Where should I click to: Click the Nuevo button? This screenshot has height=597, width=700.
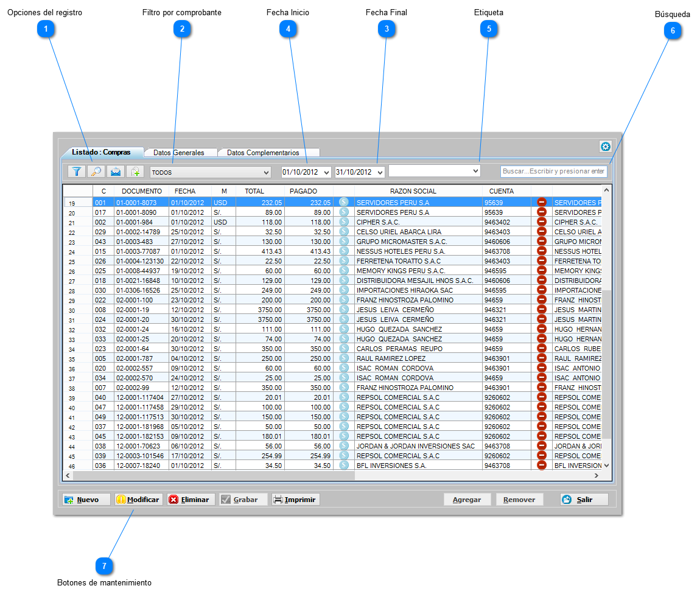coord(86,499)
